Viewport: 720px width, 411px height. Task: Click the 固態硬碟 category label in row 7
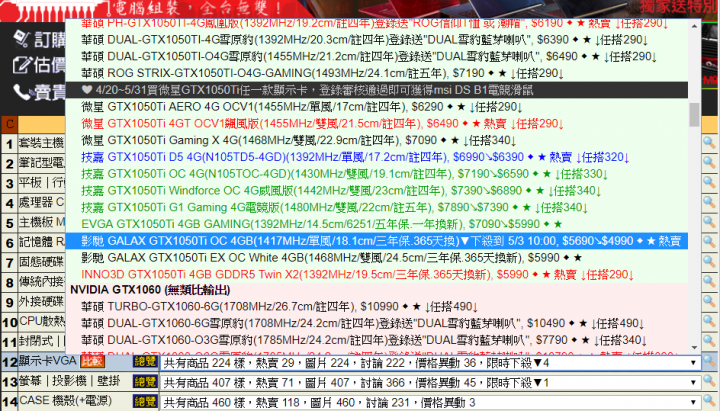pyautogui.click(x=41, y=262)
